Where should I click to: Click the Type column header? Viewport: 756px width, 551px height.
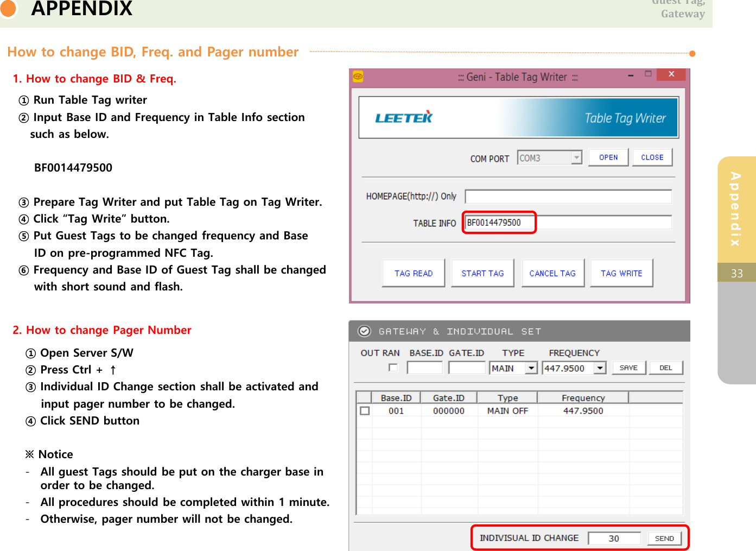click(x=507, y=397)
